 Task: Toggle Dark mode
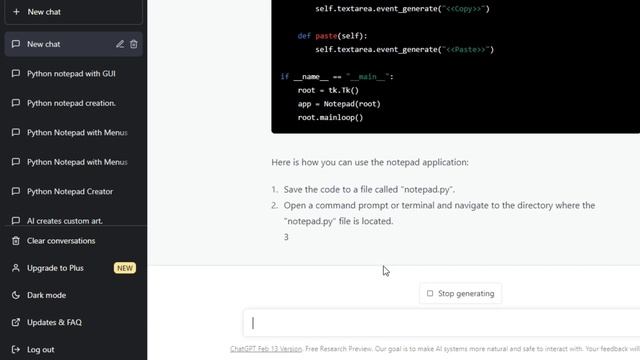[73, 295]
